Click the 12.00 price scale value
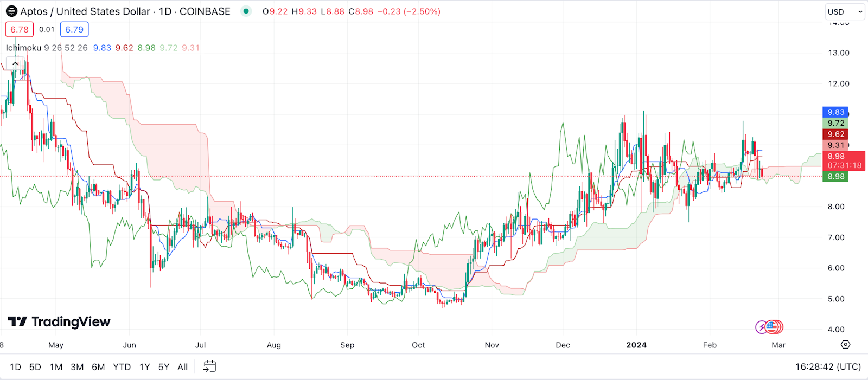The width and height of the screenshot is (868, 380). point(839,83)
